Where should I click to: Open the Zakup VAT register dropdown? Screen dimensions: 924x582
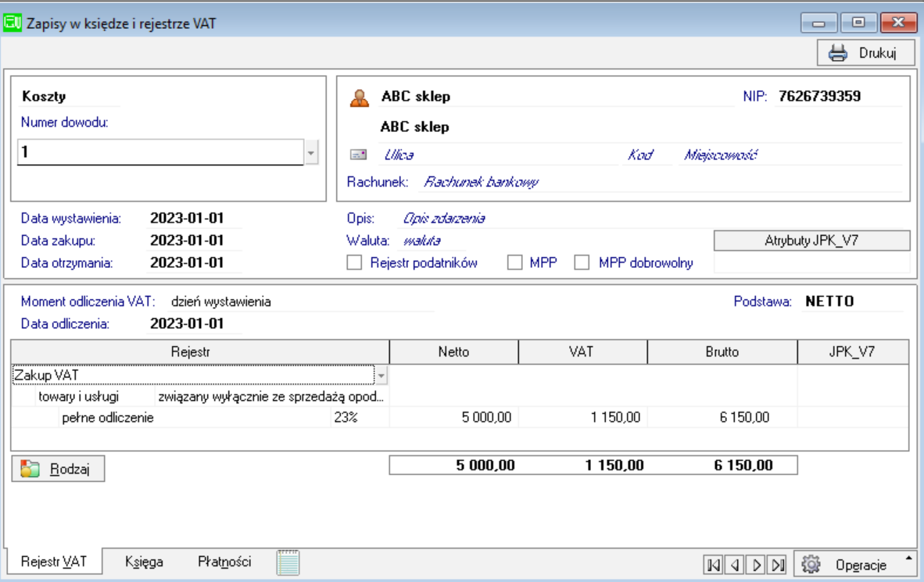coord(381,376)
